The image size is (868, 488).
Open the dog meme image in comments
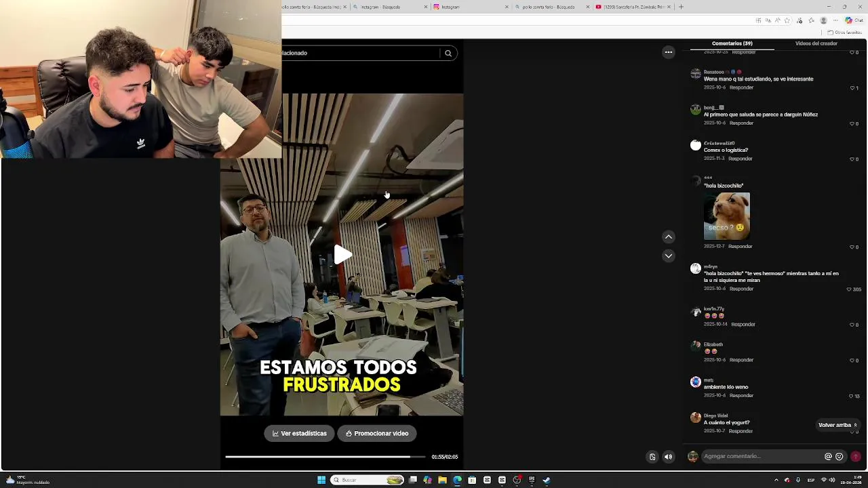[727, 216]
